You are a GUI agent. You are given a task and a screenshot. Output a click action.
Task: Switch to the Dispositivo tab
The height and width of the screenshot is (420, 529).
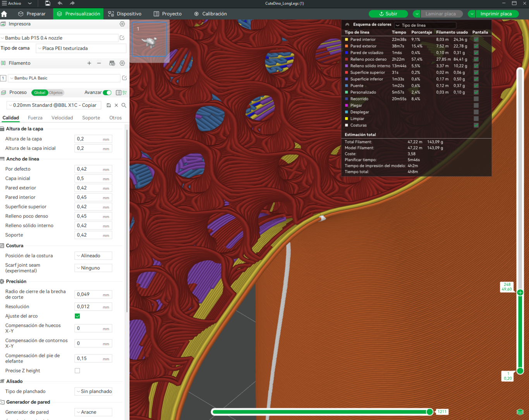[x=125, y=14]
